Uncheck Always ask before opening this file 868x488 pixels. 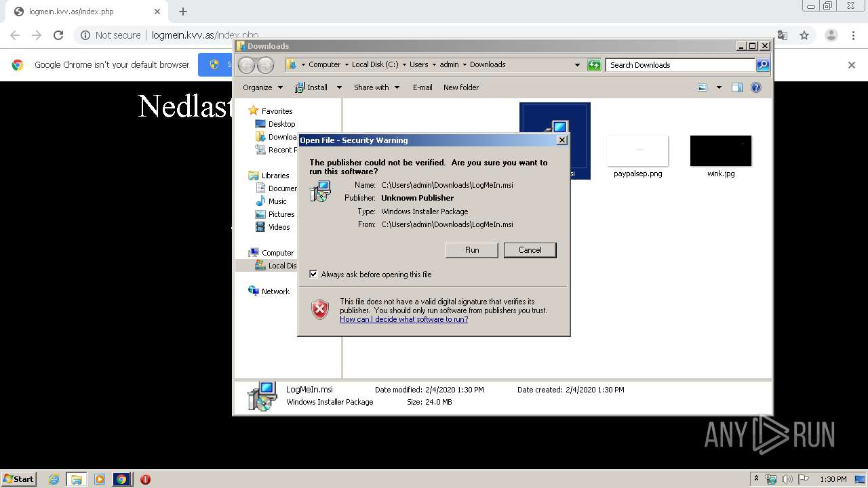313,274
